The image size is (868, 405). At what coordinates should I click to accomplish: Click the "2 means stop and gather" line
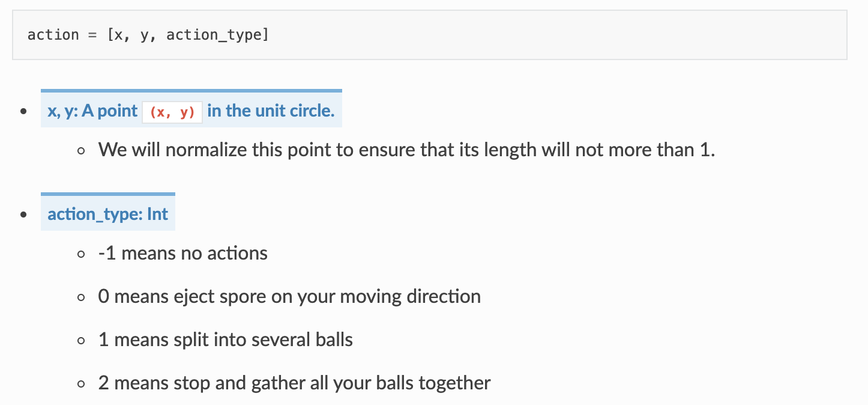pyautogui.click(x=294, y=383)
